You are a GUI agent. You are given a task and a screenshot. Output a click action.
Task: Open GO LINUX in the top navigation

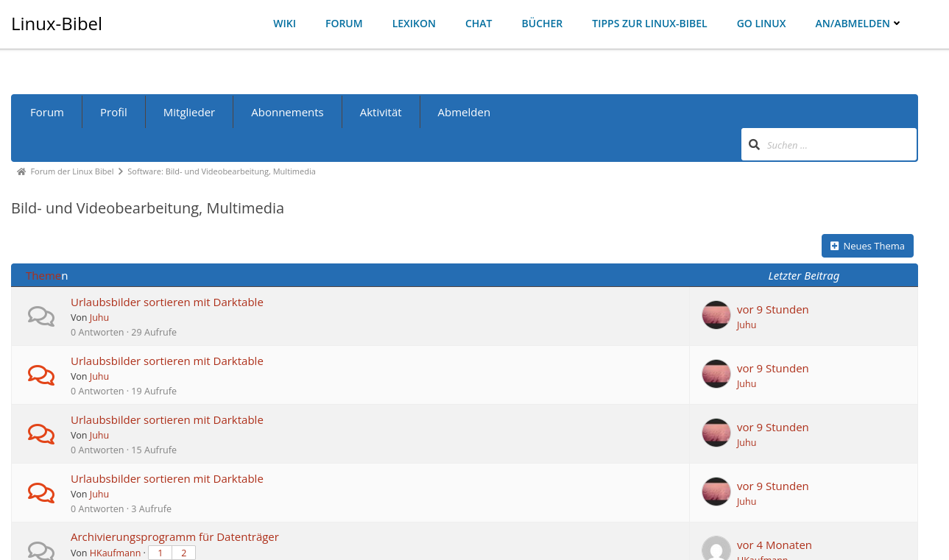(x=761, y=24)
